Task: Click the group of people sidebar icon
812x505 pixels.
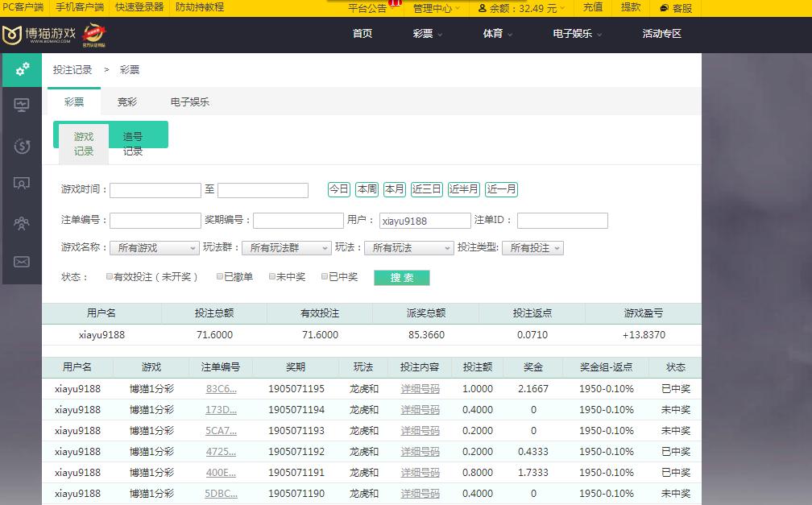Action: click(x=22, y=223)
